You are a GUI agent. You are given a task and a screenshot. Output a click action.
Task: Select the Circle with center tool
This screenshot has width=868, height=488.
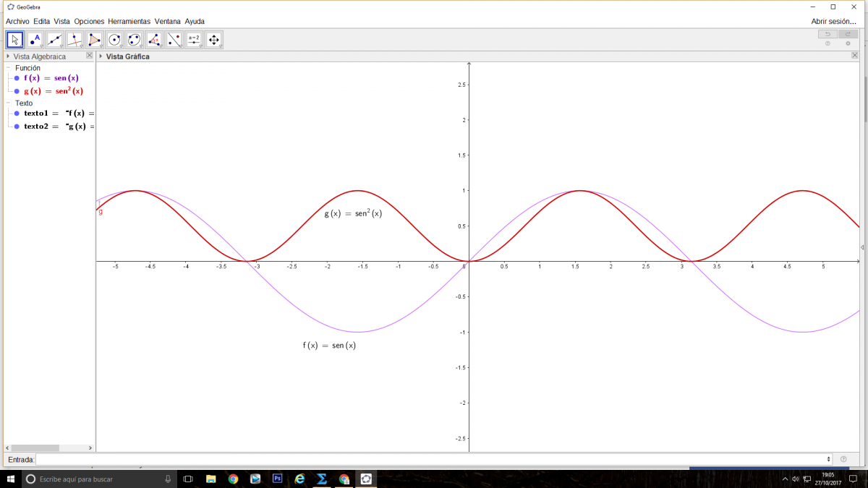click(114, 40)
